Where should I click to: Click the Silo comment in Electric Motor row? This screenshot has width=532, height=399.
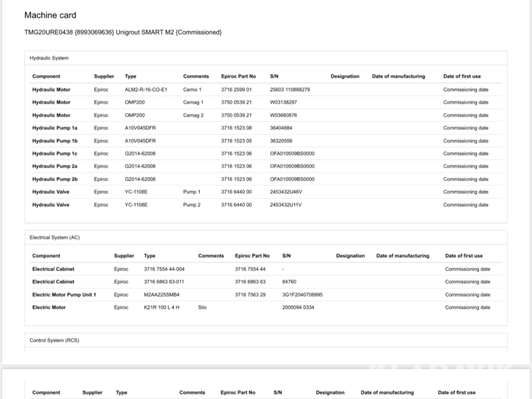point(203,307)
